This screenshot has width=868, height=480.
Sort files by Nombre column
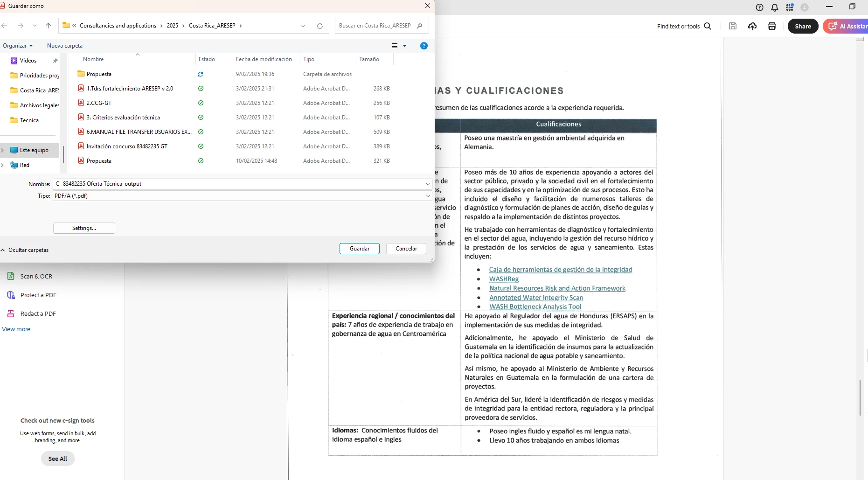[x=93, y=59]
